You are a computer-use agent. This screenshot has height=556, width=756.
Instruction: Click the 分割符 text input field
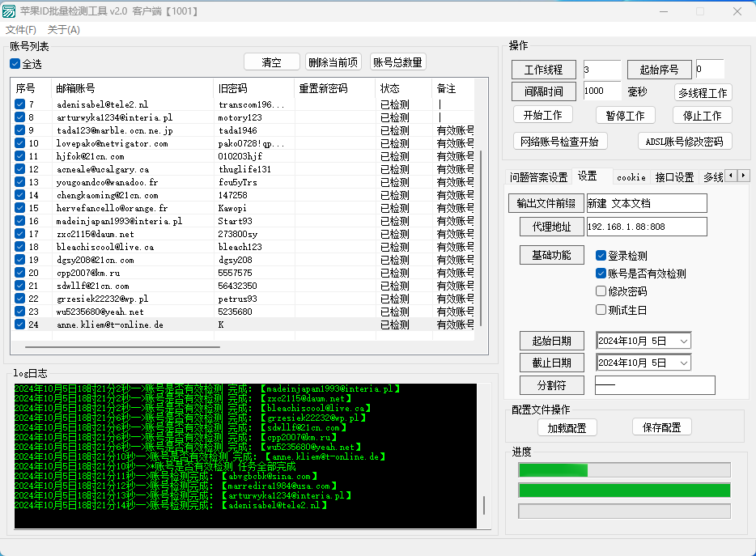[x=655, y=385]
